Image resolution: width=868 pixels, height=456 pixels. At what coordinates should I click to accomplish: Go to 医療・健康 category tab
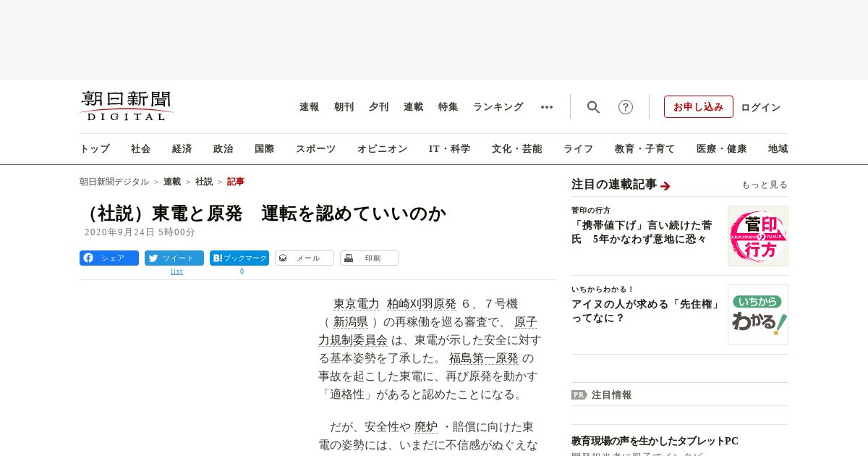722,149
